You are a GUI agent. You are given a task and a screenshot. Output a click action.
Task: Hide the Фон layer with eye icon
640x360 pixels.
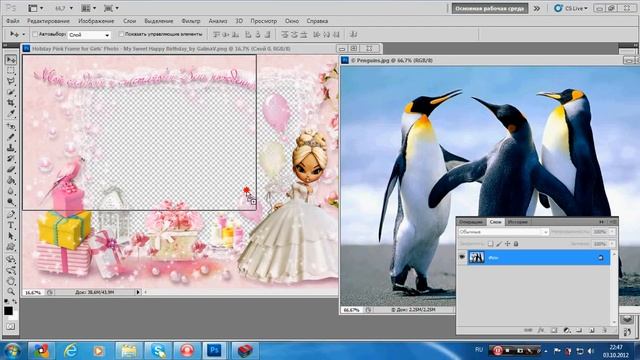pos(462,258)
